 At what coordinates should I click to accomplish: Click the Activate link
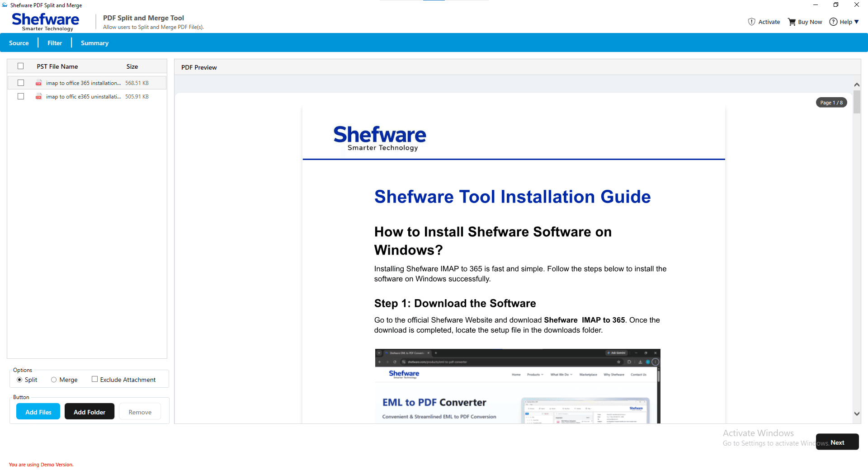click(769, 22)
